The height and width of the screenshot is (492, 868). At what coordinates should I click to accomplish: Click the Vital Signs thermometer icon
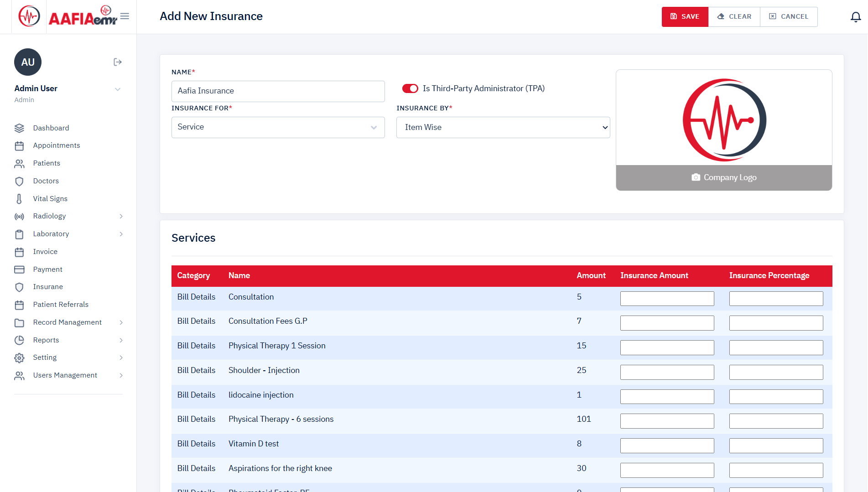coord(19,199)
